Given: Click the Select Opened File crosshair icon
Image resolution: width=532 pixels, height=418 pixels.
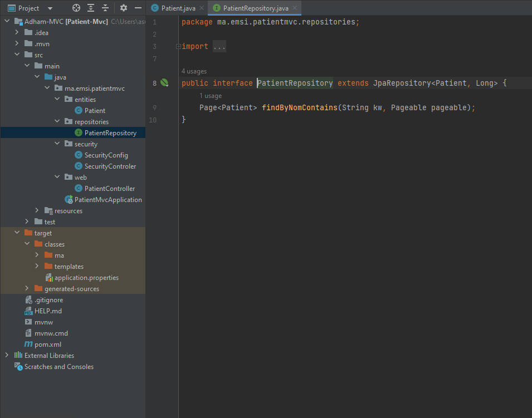Looking at the screenshot, I should 76,8.
